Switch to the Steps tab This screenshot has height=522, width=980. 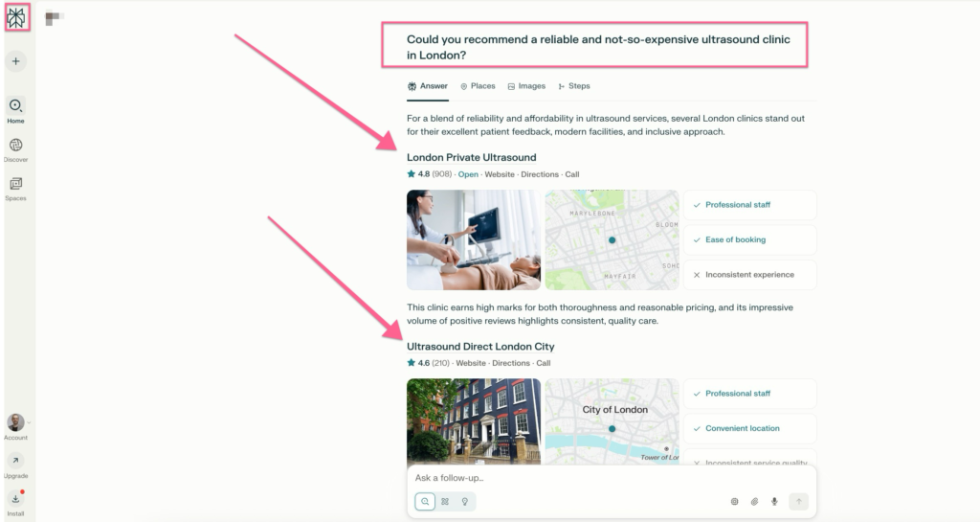[574, 86]
